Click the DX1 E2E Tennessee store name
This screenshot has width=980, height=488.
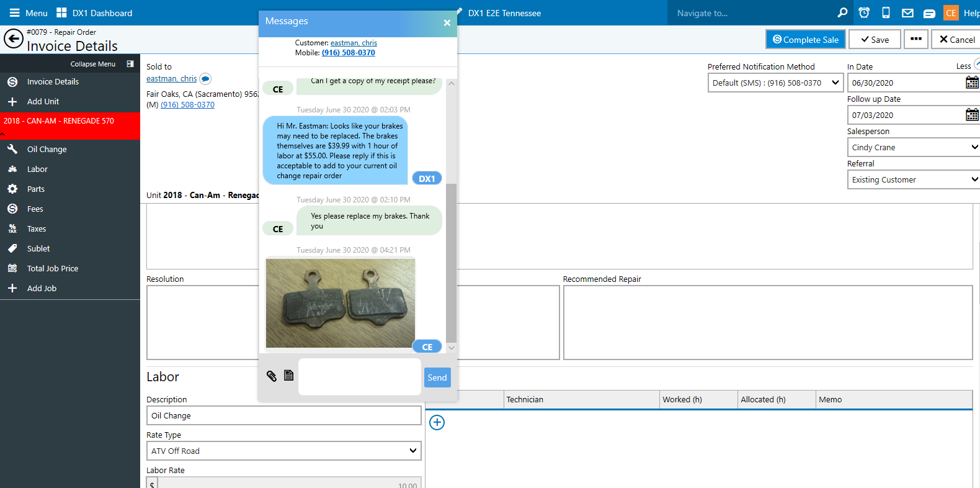coord(504,13)
